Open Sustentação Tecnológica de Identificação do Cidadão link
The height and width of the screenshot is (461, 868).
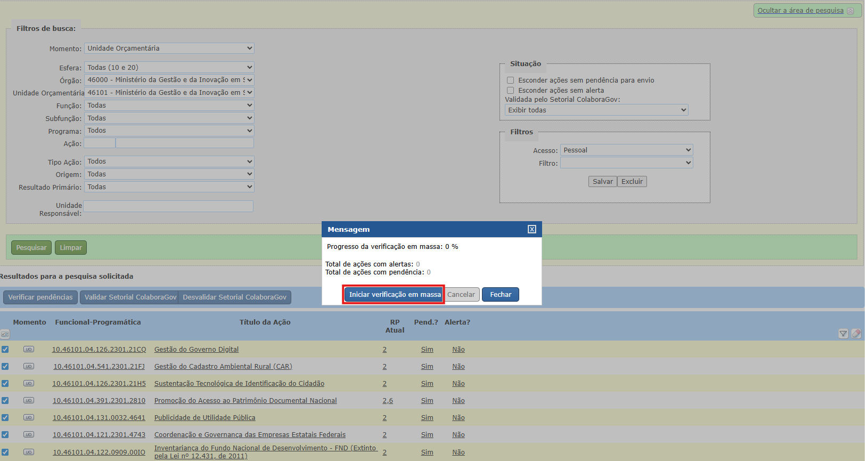click(239, 384)
